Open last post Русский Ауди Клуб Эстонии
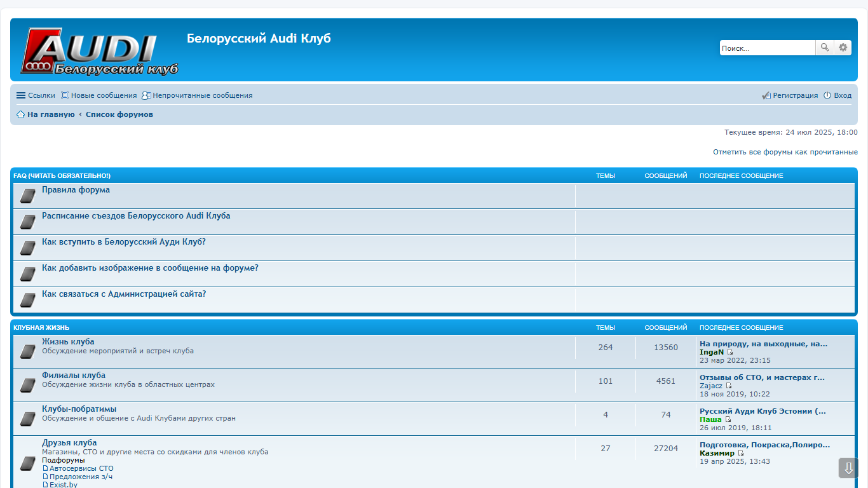The height and width of the screenshot is (488, 868). pyautogui.click(x=763, y=411)
